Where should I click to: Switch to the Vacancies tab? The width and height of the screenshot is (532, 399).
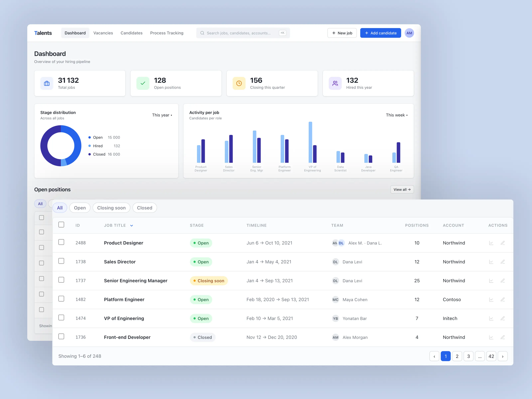[x=103, y=33]
